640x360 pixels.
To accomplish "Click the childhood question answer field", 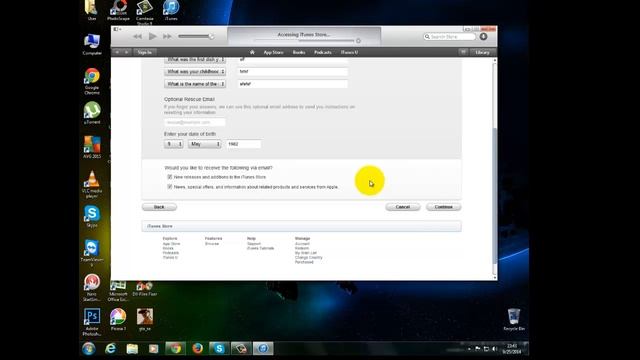I will click(293, 72).
